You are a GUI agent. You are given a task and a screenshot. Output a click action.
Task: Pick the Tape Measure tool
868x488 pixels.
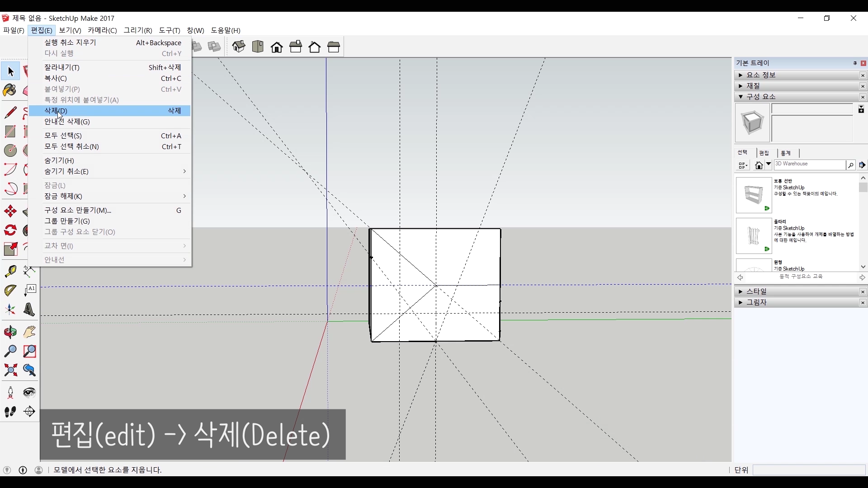10,271
